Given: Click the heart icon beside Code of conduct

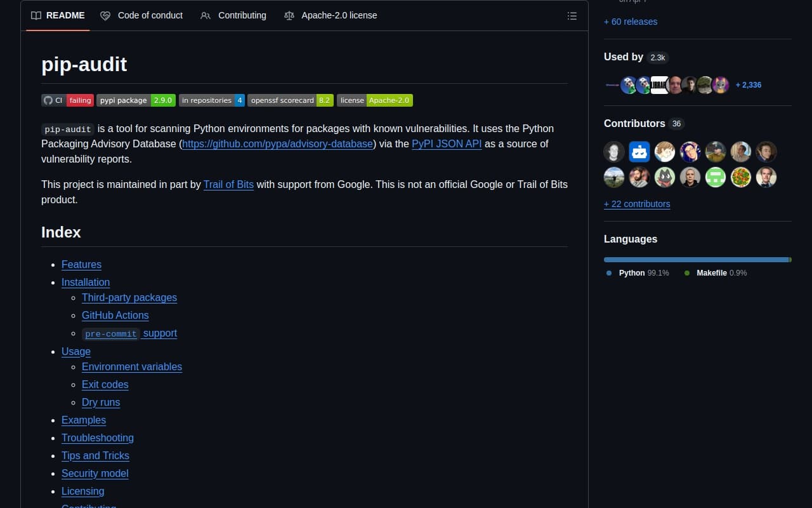Looking at the screenshot, I should (x=105, y=15).
